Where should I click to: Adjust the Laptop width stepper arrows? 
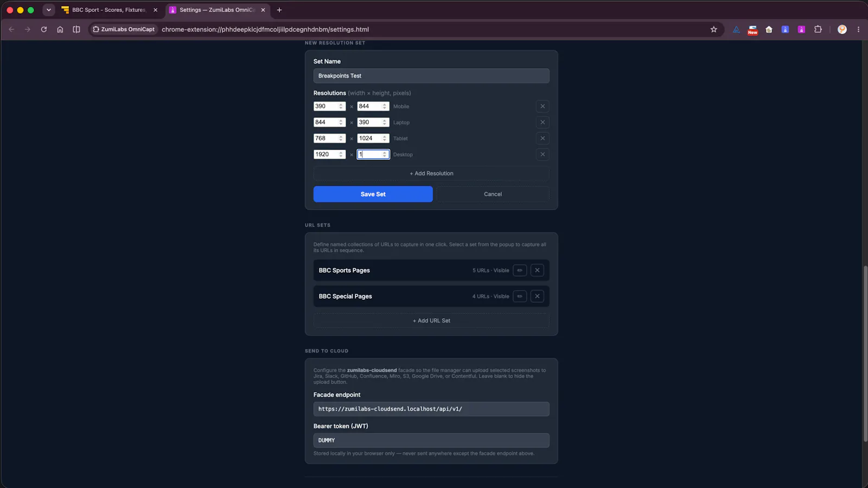341,123
